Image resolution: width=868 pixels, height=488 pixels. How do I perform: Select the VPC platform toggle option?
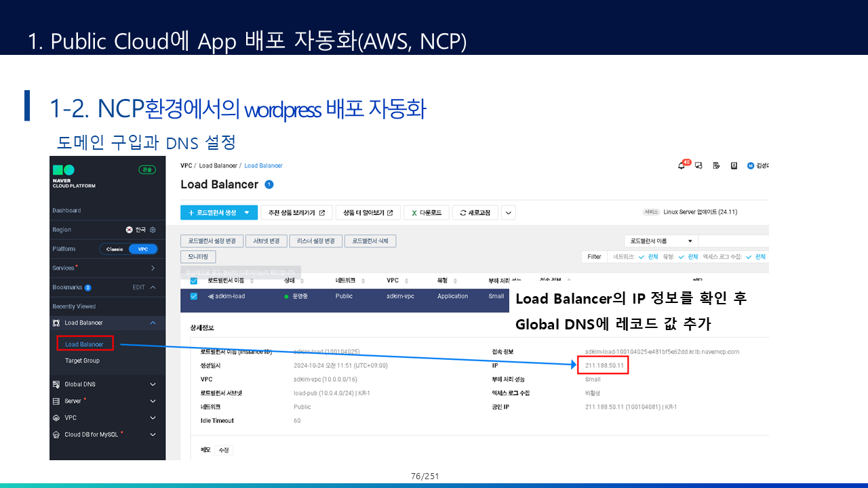(x=142, y=249)
